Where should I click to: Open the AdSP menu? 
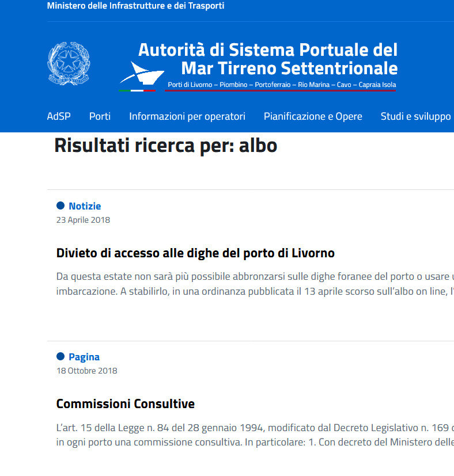(59, 116)
